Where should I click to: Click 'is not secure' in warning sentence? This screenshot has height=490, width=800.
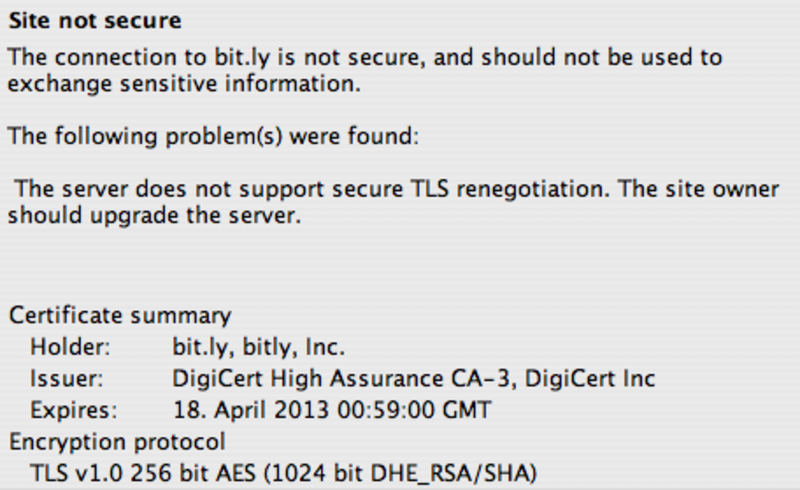coord(351,57)
